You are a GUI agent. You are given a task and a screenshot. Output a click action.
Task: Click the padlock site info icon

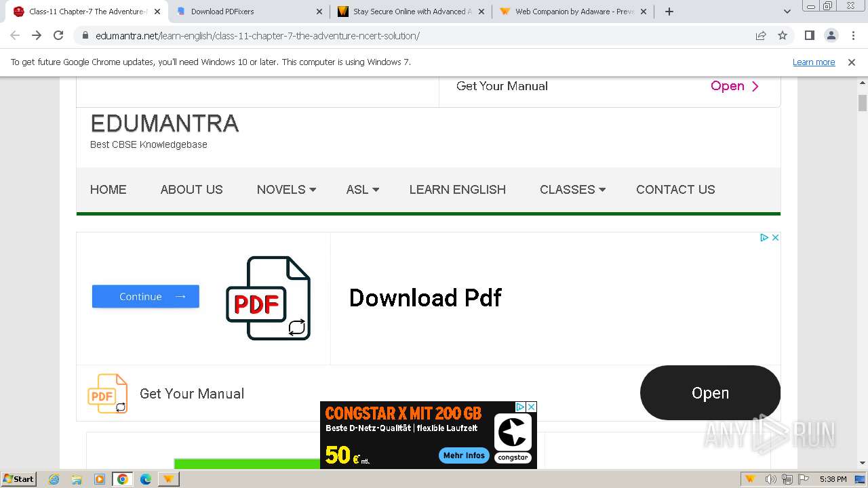pyautogui.click(x=85, y=35)
